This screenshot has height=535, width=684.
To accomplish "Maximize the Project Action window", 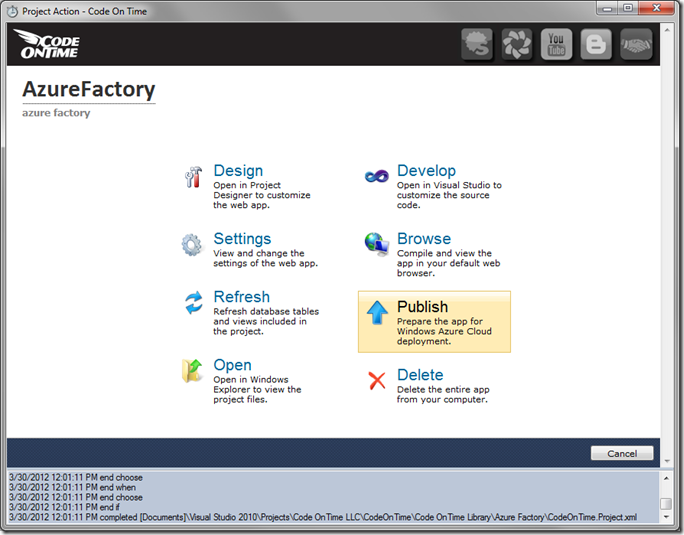I will [627, 8].
